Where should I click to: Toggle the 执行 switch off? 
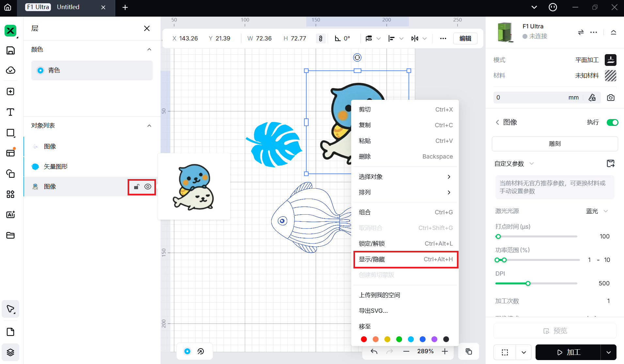point(612,122)
